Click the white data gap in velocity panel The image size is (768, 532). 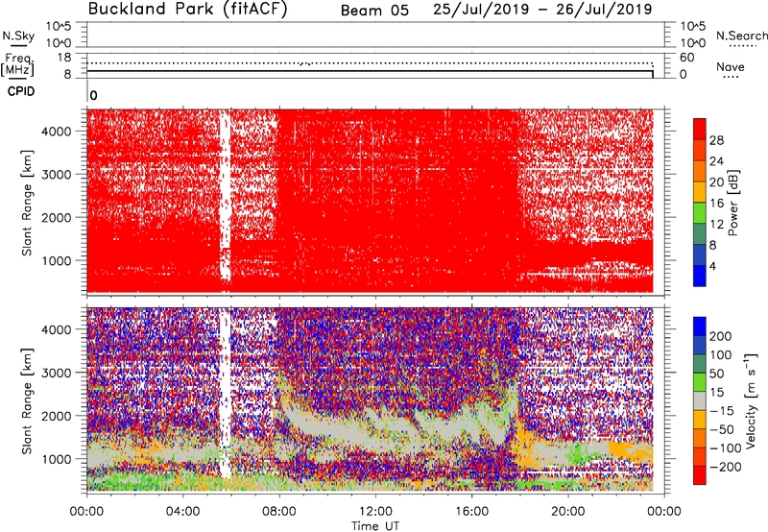pos(225,392)
